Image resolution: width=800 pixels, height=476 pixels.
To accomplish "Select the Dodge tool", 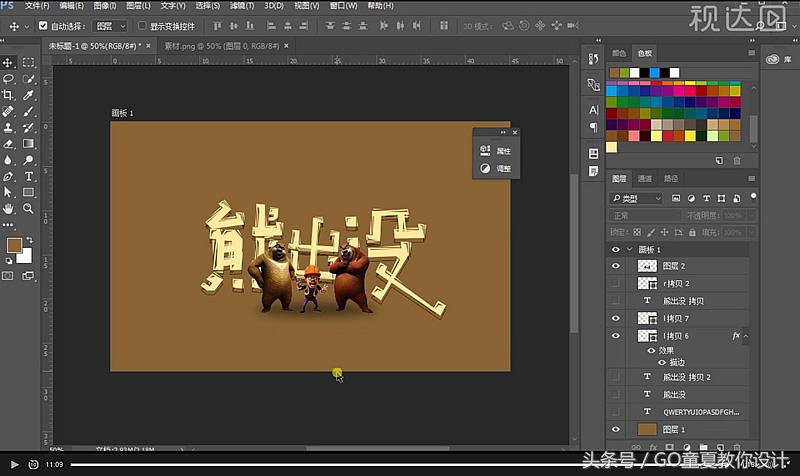I will pos(28,160).
